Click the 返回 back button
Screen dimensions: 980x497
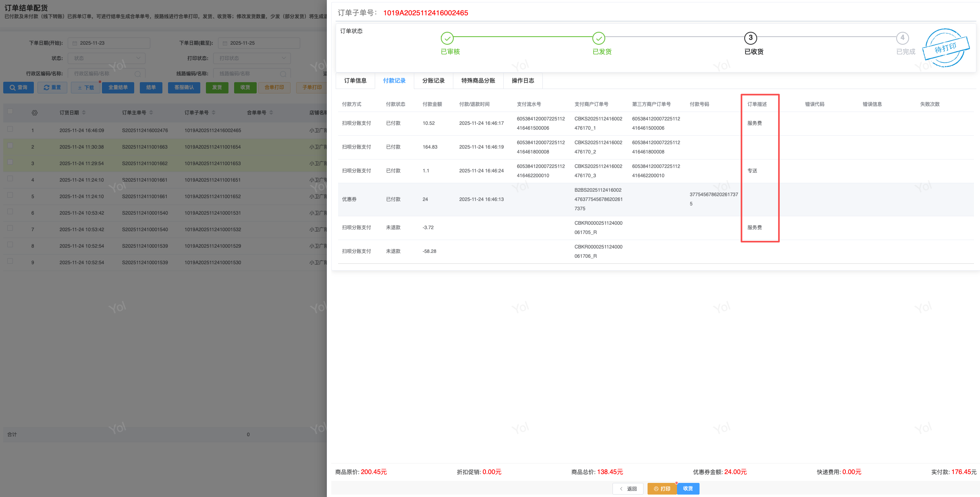(628, 489)
